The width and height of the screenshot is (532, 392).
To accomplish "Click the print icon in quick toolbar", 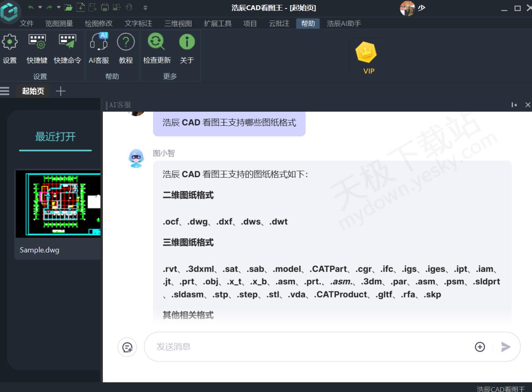I will (x=105, y=8).
